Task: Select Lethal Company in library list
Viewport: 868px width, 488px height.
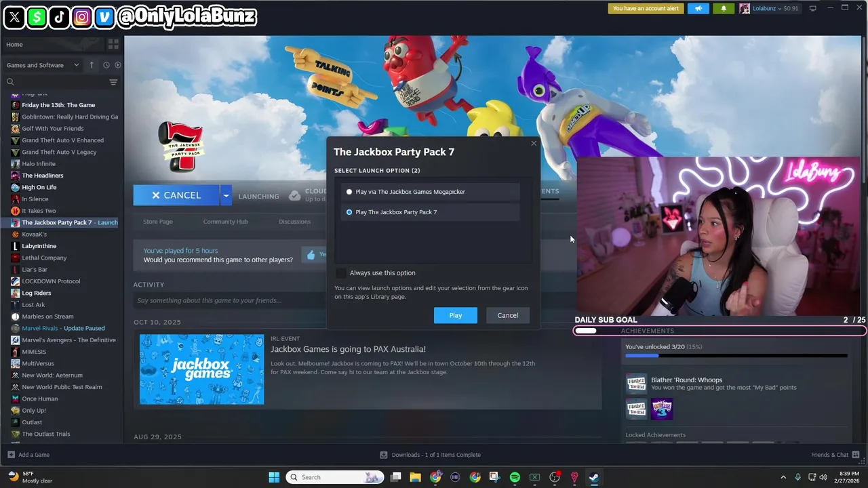Action: pos(44,258)
